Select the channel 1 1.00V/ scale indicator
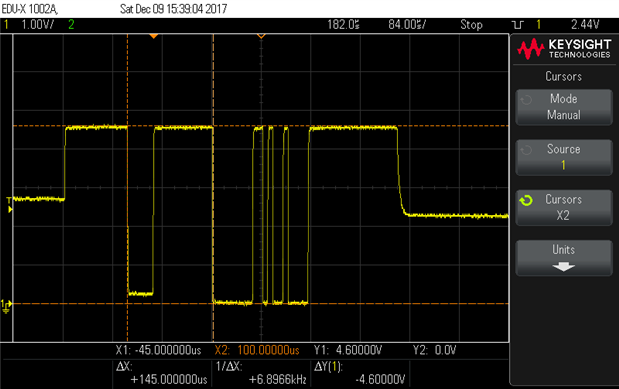619x389 pixels. 38,24
